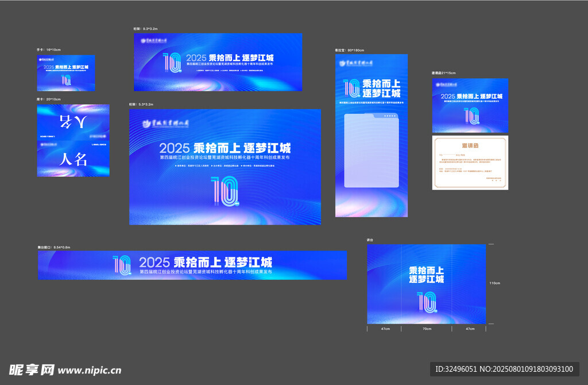The height and width of the screenshot is (385, 588).
Task: Click the upside-down 人名 half of table card
Action: (x=73, y=122)
